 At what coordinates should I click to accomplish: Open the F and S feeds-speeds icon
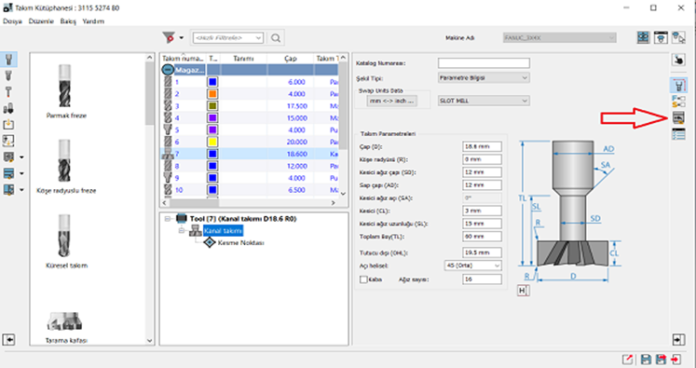point(678,101)
